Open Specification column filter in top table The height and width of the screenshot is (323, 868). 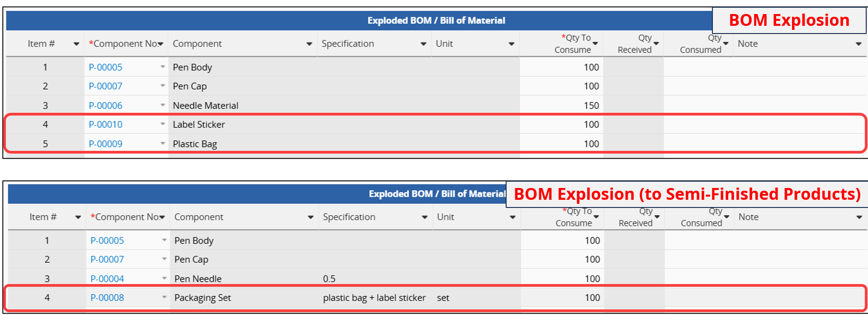tap(423, 44)
